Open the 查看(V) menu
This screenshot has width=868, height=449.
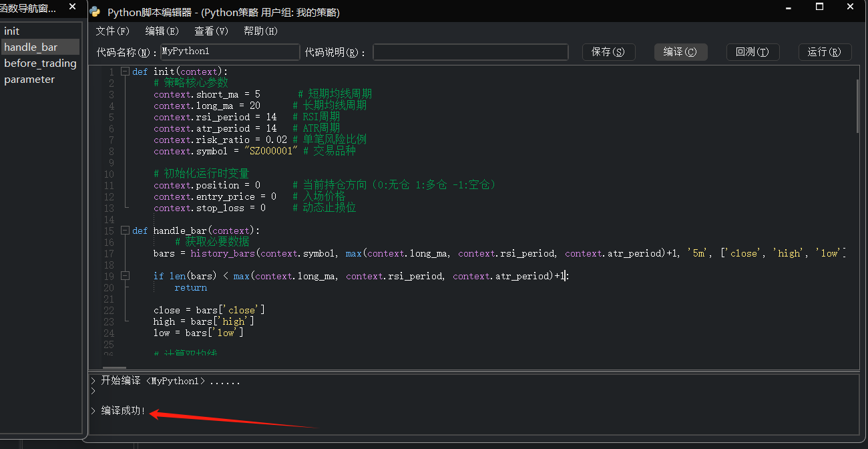[x=211, y=31]
